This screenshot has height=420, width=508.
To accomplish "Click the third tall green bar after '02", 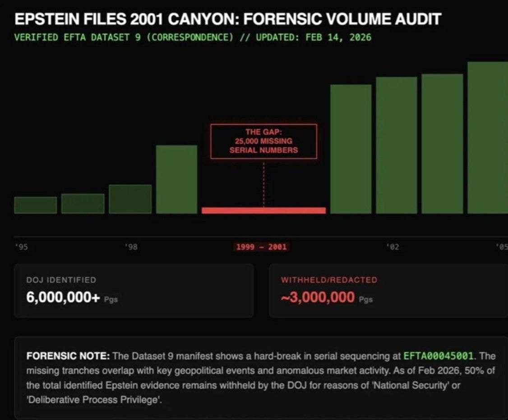I will 442,144.
